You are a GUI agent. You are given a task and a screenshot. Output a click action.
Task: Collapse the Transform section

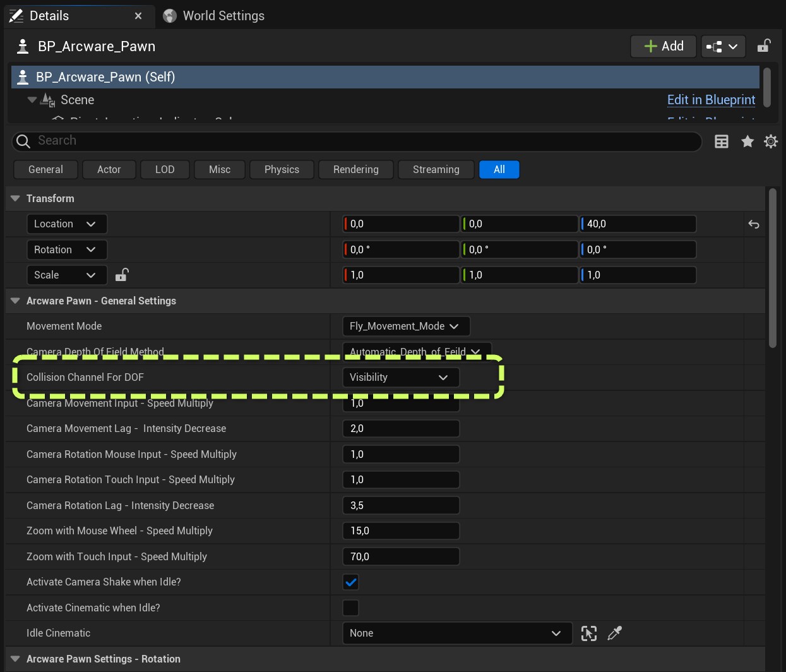coord(16,199)
